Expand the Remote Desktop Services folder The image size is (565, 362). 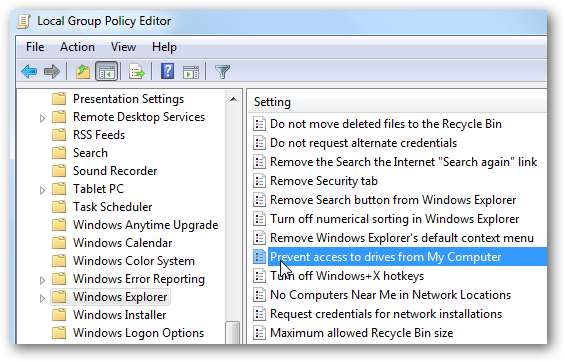click(x=43, y=118)
